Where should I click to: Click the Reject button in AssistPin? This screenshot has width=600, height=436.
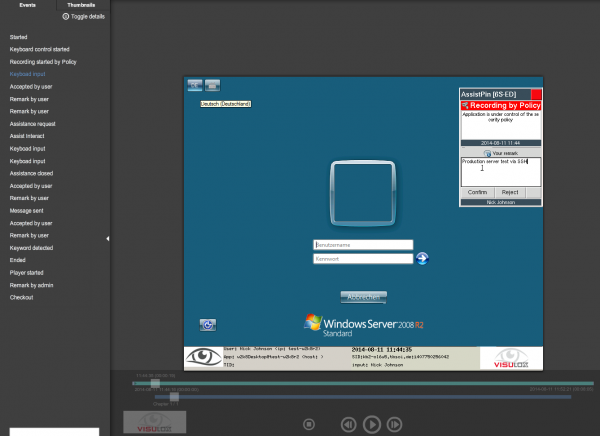click(x=510, y=192)
